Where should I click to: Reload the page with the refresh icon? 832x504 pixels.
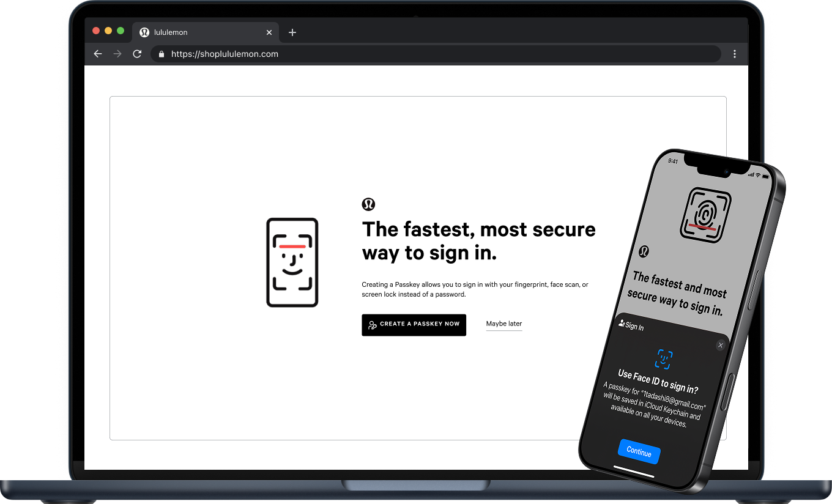pyautogui.click(x=137, y=54)
